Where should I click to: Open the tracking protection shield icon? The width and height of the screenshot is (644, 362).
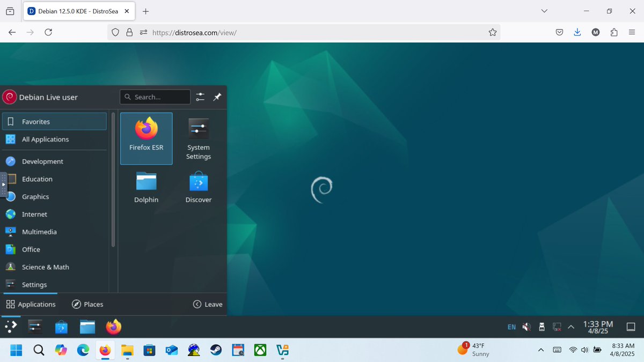tap(115, 32)
